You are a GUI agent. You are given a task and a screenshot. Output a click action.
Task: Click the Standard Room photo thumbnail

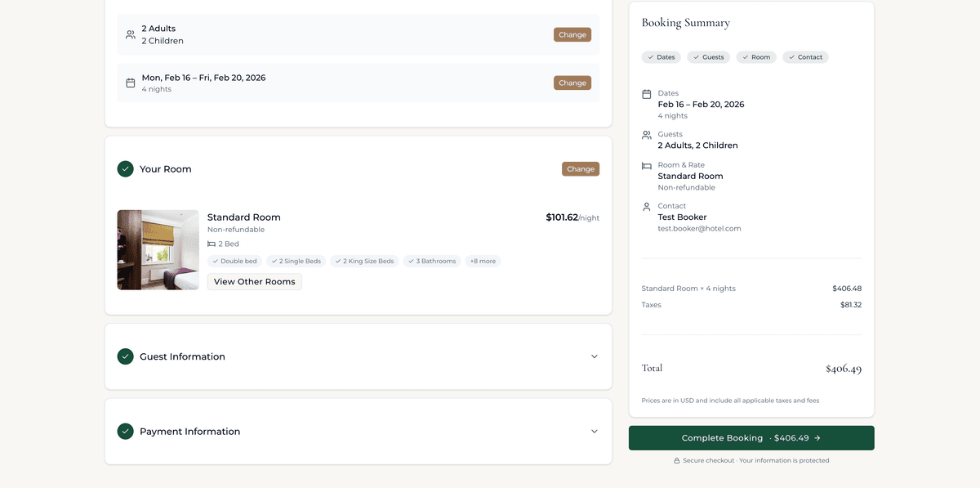click(x=158, y=249)
